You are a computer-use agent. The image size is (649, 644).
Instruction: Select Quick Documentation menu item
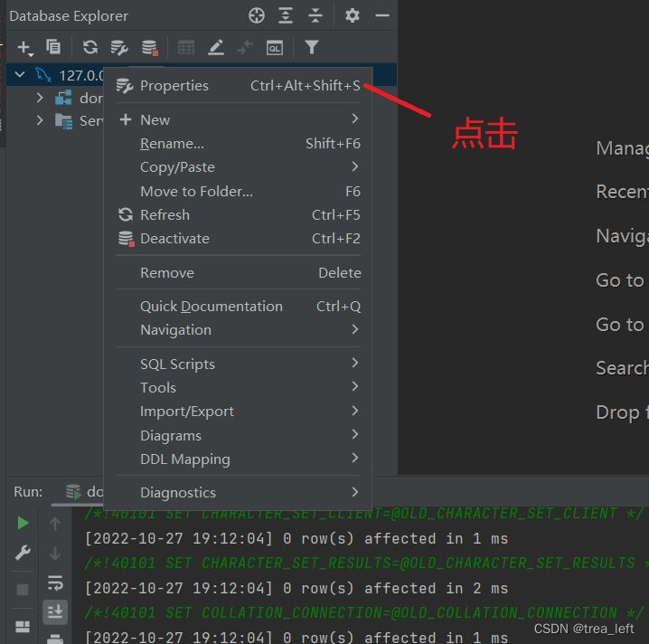click(238, 307)
